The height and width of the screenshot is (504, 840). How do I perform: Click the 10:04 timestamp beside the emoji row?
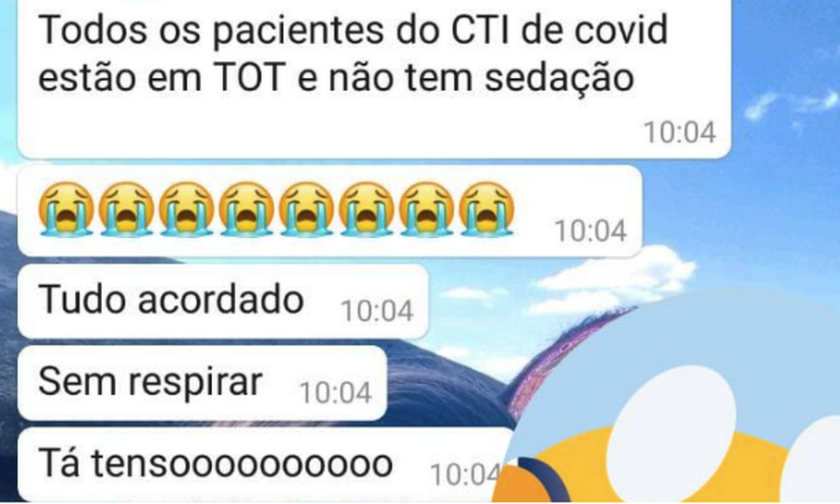pyautogui.click(x=591, y=231)
